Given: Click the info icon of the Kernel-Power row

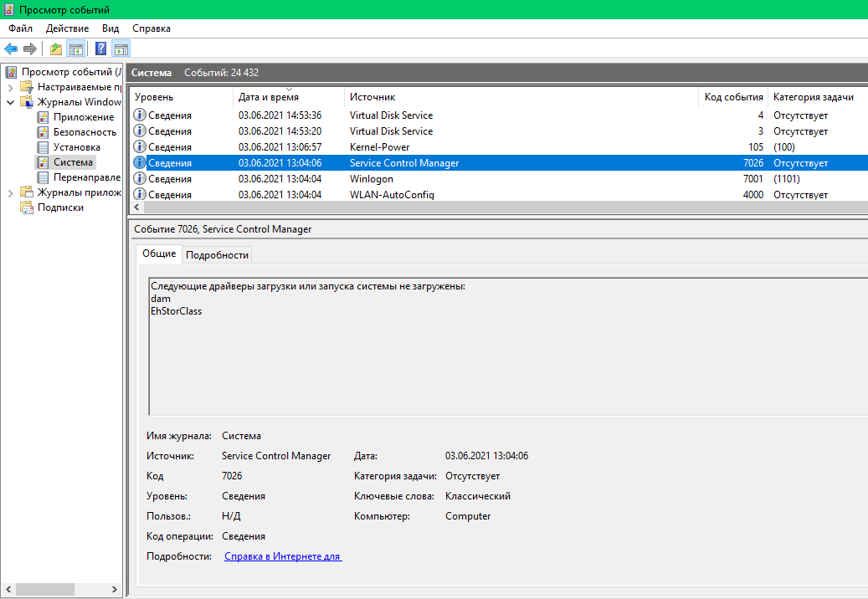Looking at the screenshot, I should click(140, 146).
